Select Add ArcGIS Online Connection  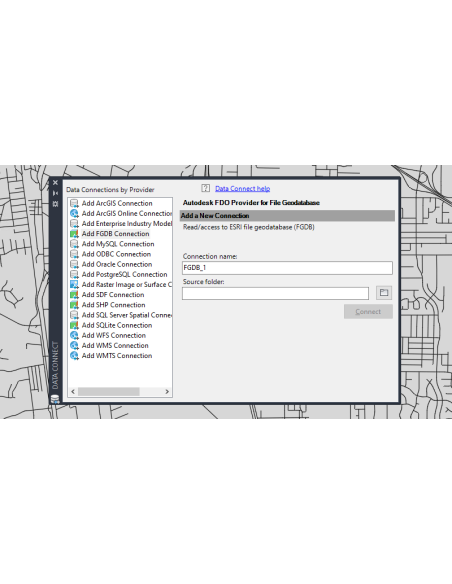(x=127, y=213)
